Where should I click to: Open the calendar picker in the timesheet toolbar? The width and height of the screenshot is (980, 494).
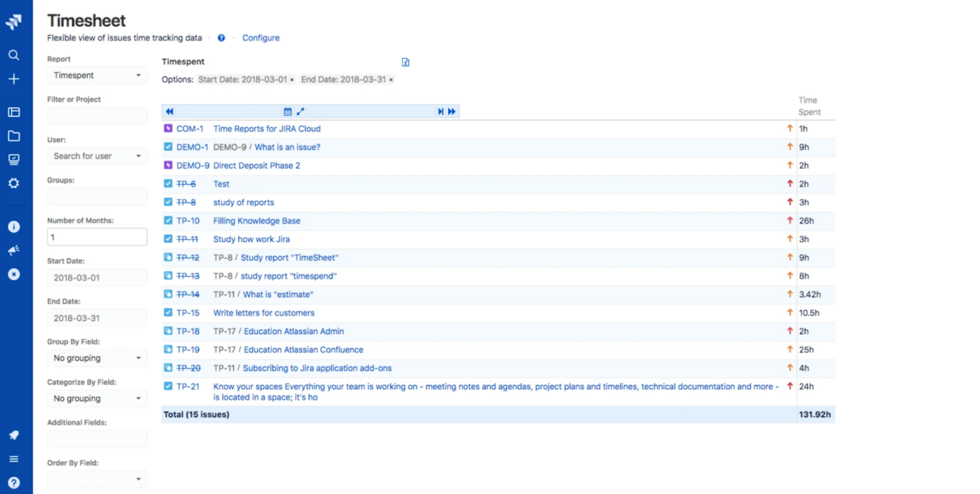point(288,111)
